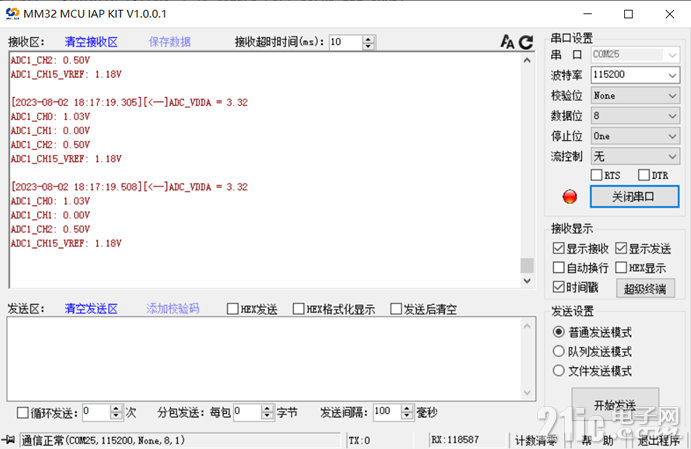Open the 校验位 None dropdown
This screenshot has height=449, width=691.
click(x=635, y=96)
